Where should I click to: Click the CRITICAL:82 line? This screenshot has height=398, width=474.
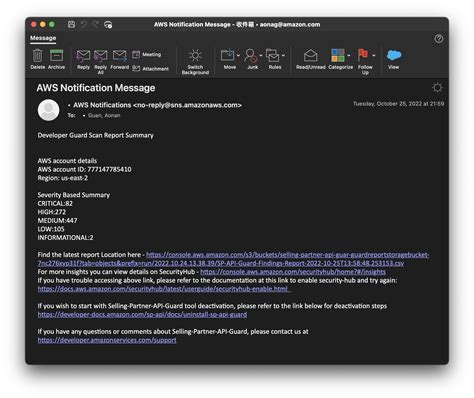[55, 203]
